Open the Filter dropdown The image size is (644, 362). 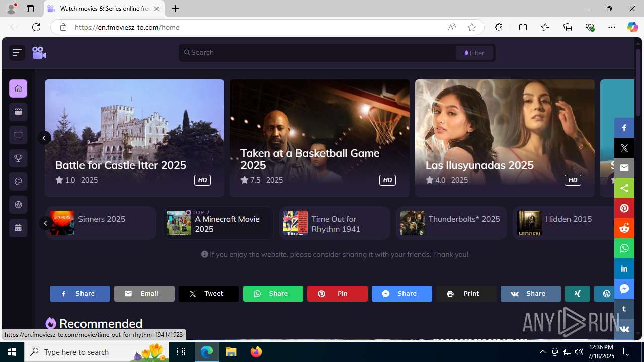coord(474,53)
